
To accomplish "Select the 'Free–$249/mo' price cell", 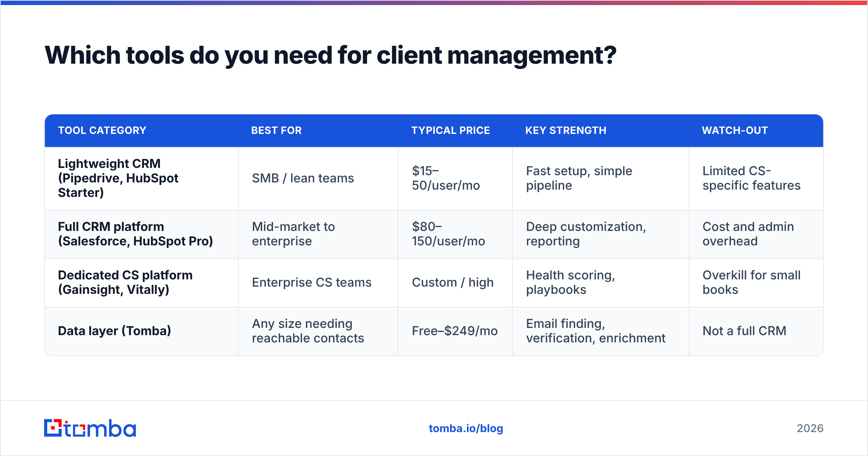I will (455, 331).
